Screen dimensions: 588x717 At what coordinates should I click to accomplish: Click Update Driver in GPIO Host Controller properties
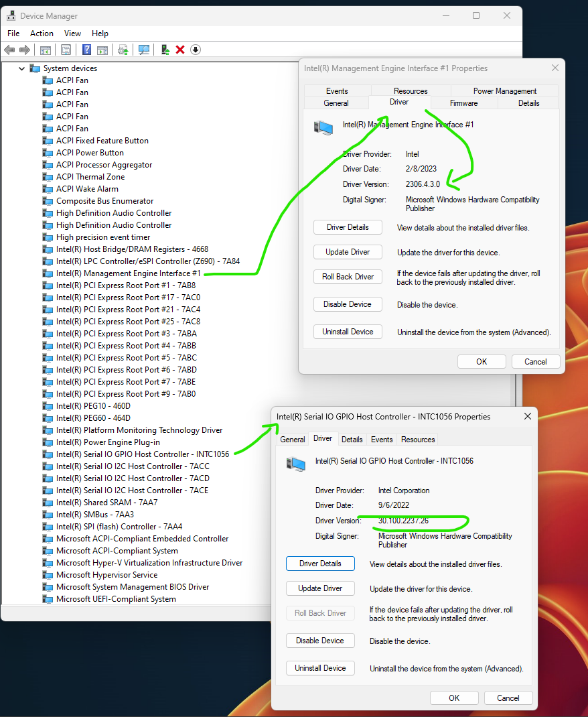[320, 588]
